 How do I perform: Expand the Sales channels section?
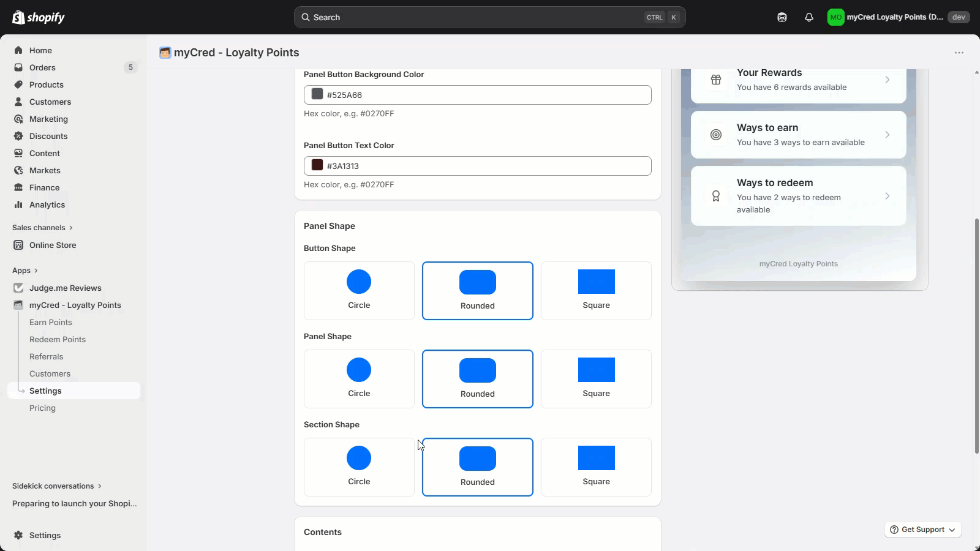(42, 228)
